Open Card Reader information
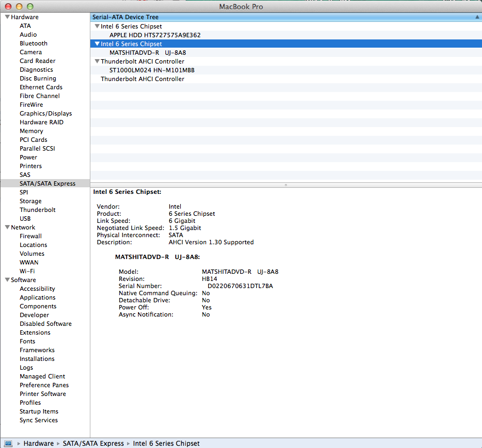The width and height of the screenshot is (482, 448). click(x=37, y=61)
